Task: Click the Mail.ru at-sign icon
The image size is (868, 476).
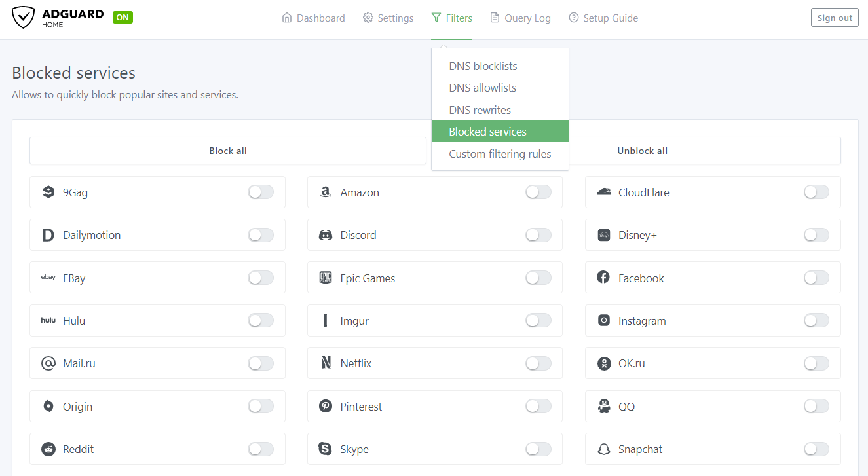Action: pos(48,363)
